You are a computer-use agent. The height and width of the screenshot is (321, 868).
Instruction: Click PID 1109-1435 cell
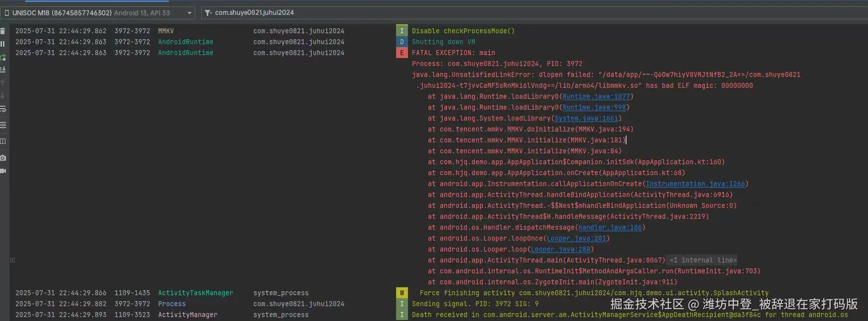click(132, 293)
